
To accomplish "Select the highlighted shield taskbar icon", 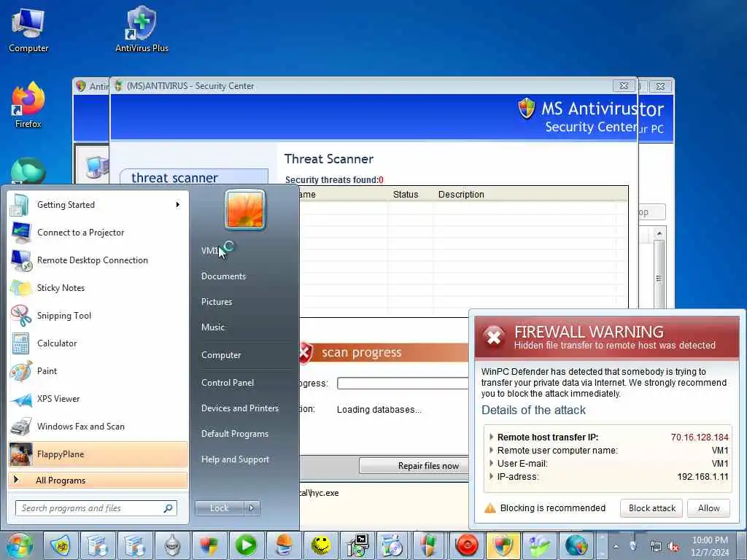I will point(503,545).
